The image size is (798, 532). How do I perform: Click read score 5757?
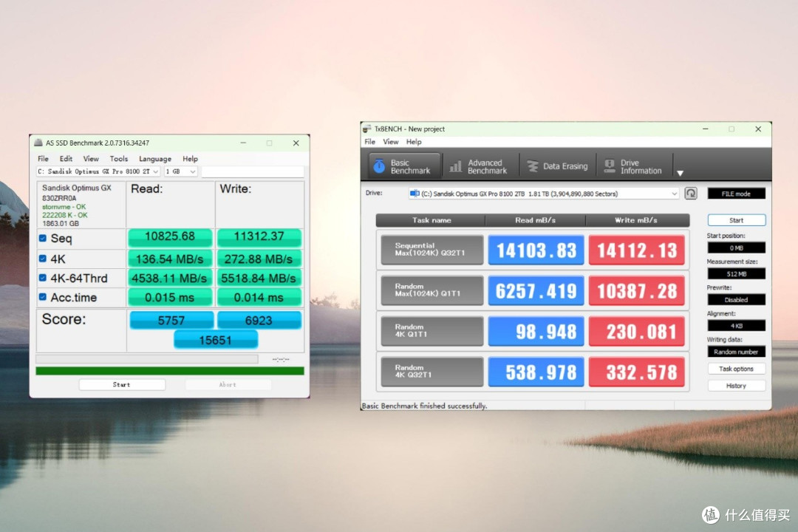click(171, 320)
